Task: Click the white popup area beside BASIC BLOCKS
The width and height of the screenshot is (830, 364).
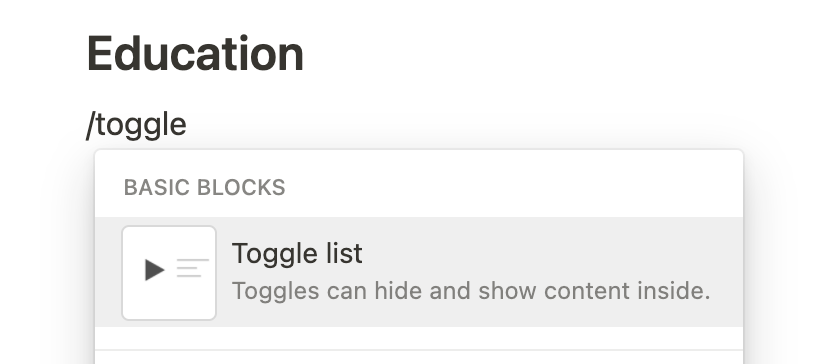Action: coord(511,187)
